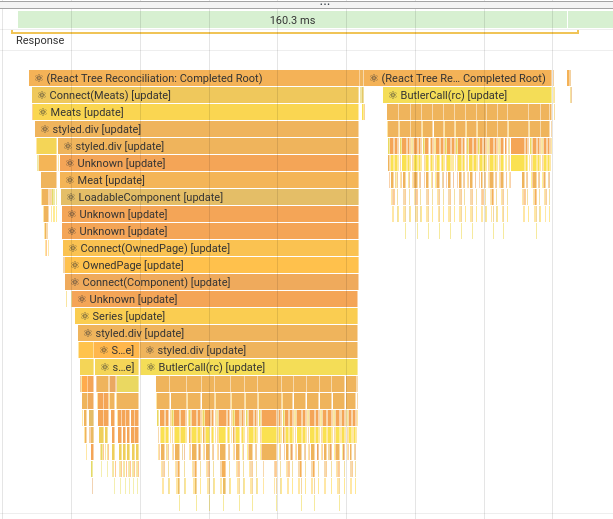Click the styled.div [update] bar below Series
Image resolution: width=613 pixels, height=519 pixels.
[218, 333]
